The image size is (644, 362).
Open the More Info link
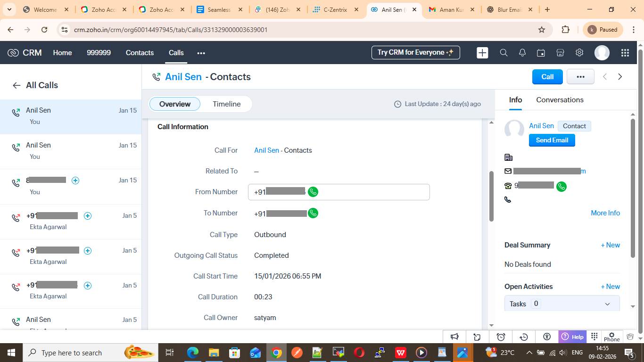pos(605,213)
